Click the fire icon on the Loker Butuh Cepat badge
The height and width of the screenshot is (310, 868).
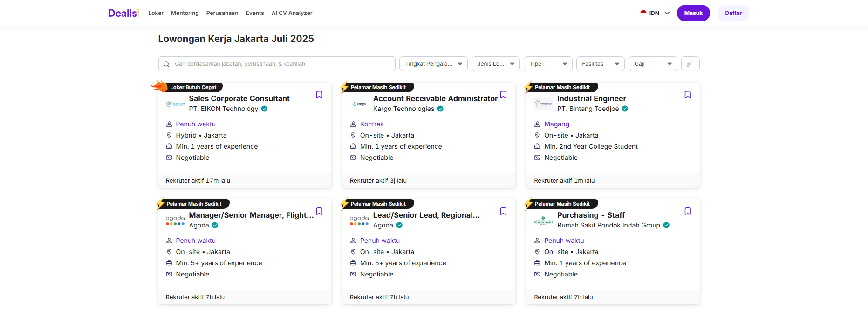[x=159, y=86]
